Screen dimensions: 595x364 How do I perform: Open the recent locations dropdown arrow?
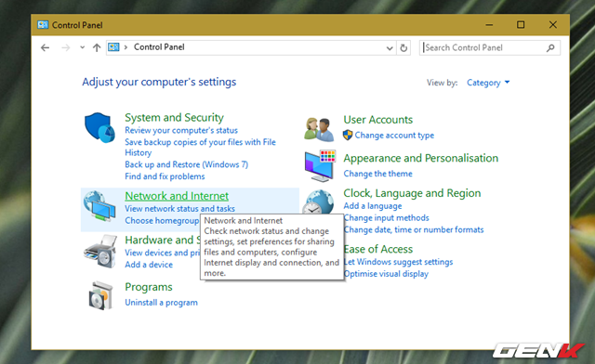pyautogui.click(x=83, y=47)
